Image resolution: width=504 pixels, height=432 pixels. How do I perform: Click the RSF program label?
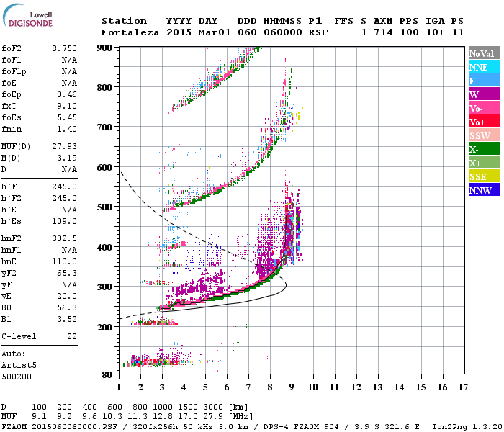click(318, 32)
